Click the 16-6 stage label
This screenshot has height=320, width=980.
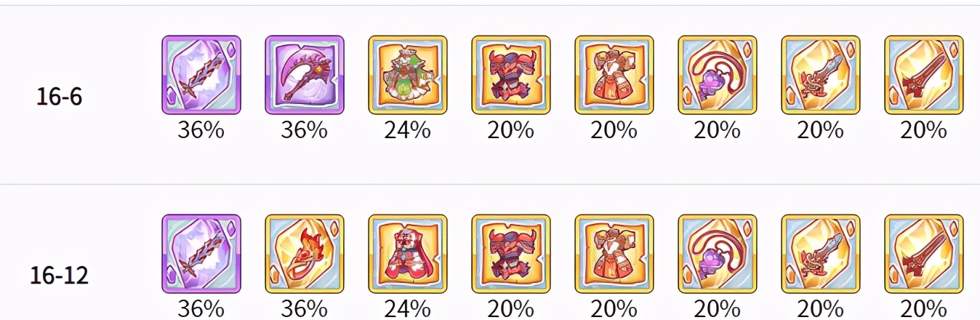[x=59, y=97]
